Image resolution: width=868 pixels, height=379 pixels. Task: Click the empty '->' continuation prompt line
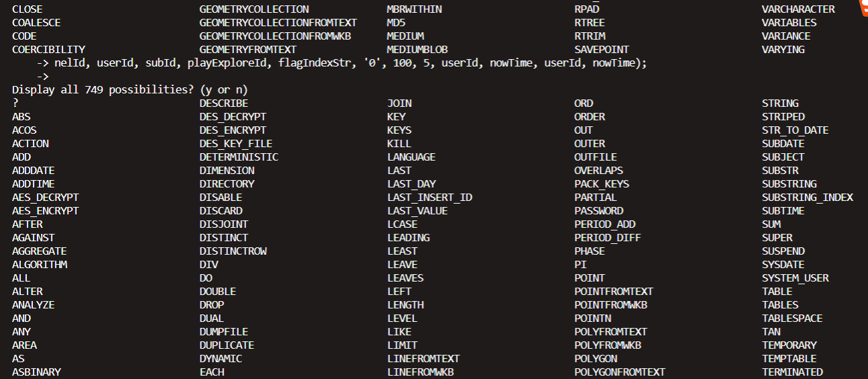[43, 77]
